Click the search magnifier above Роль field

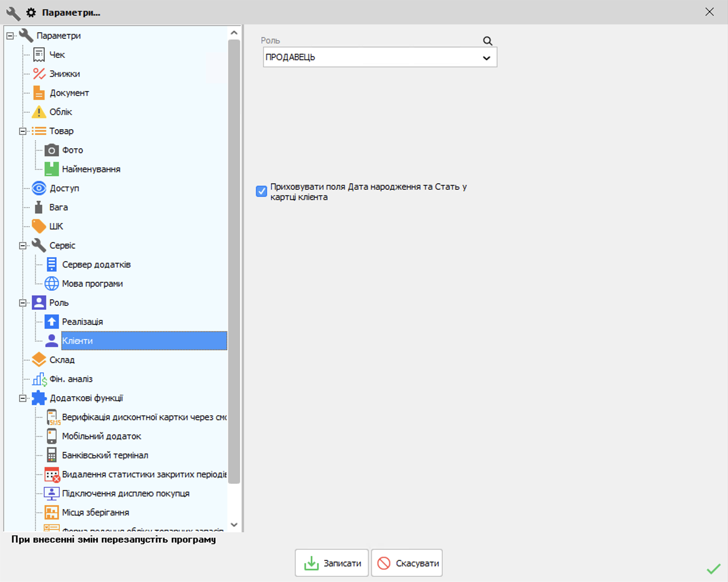(x=488, y=41)
